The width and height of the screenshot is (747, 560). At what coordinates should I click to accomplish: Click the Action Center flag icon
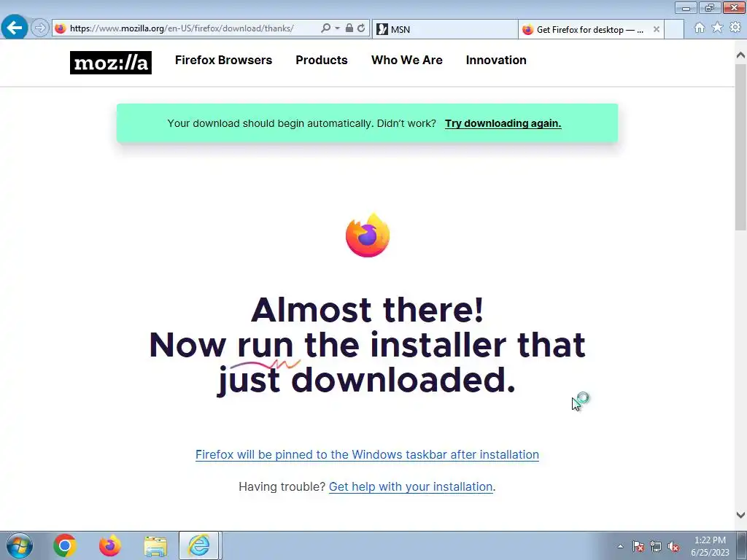coord(638,546)
